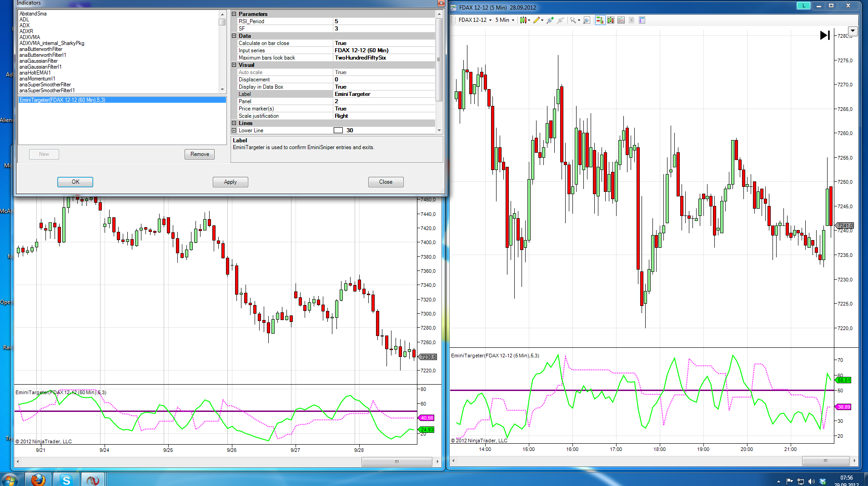Click the property grid vertical scrollbar

(439, 59)
